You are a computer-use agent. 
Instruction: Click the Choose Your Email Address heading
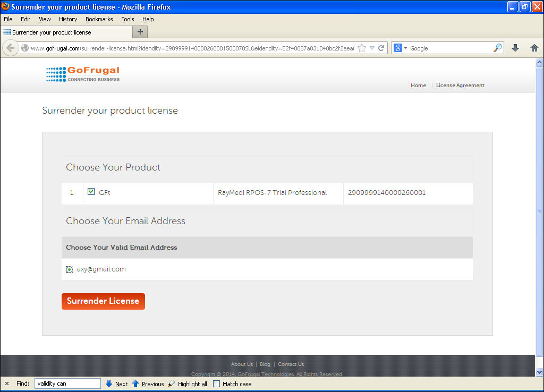(125, 221)
